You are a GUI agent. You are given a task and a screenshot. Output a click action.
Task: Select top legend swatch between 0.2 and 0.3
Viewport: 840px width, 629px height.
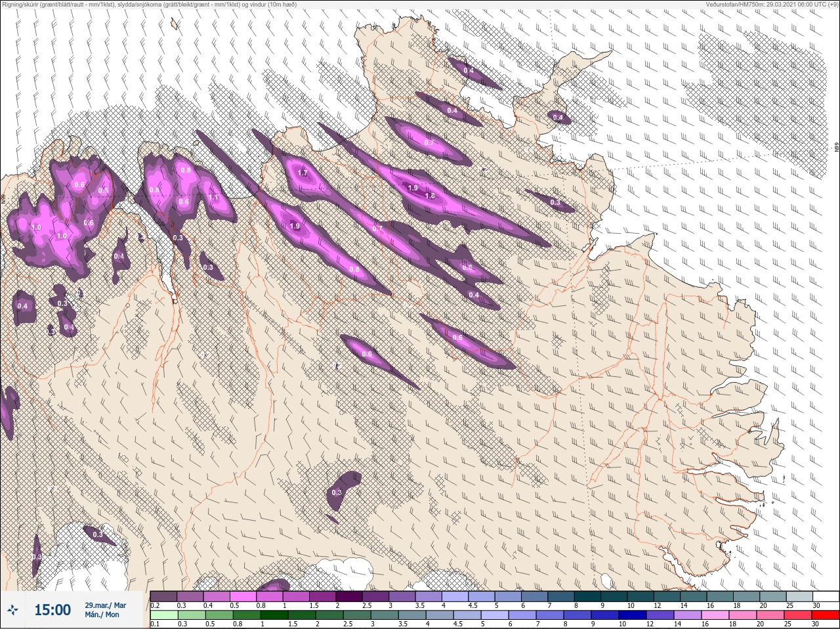coord(163,596)
